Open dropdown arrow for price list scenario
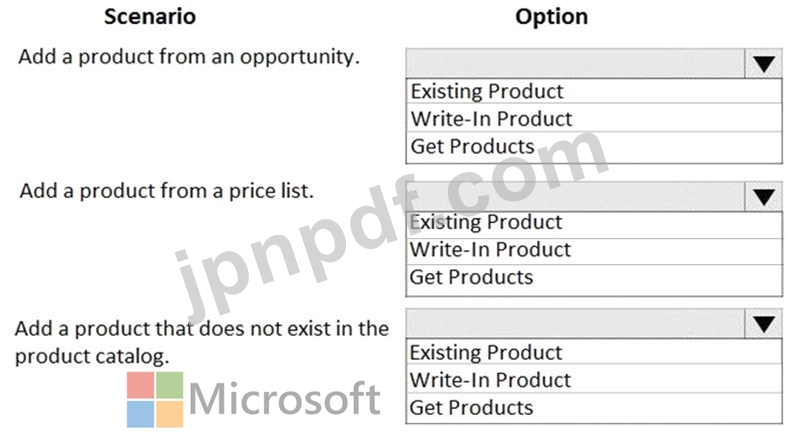 (x=763, y=196)
